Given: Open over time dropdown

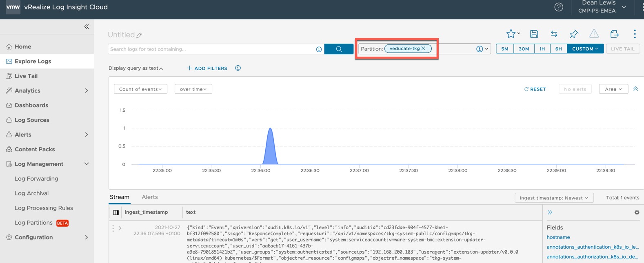Looking at the screenshot, I should 193,89.
